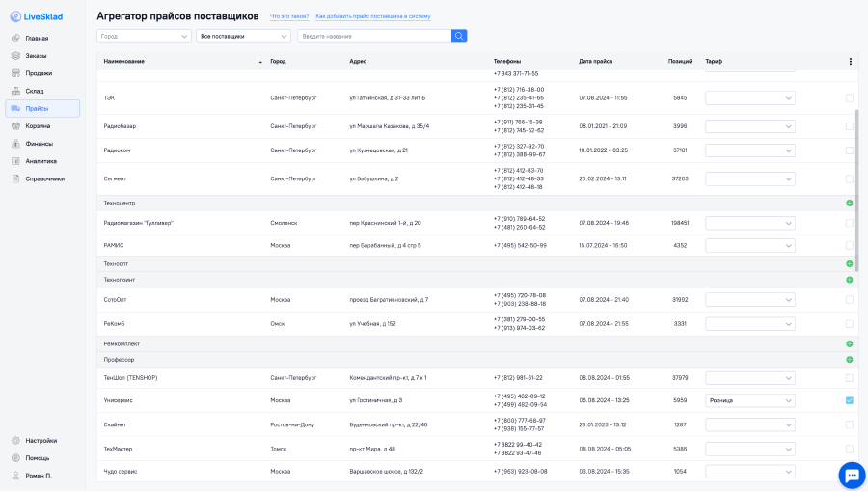The height and width of the screenshot is (492, 868).
Task: Open Как добавить прайс поставщика link
Action: (x=373, y=16)
